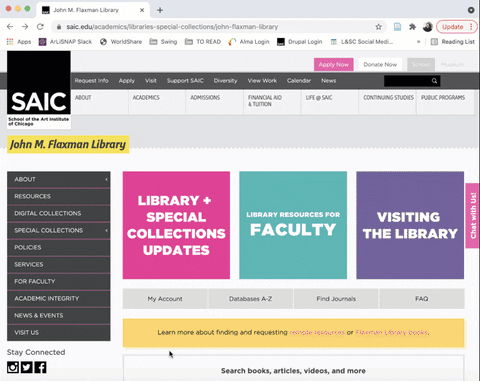The height and width of the screenshot is (381, 480).
Task: Click the Apply Now button
Action: click(x=333, y=64)
